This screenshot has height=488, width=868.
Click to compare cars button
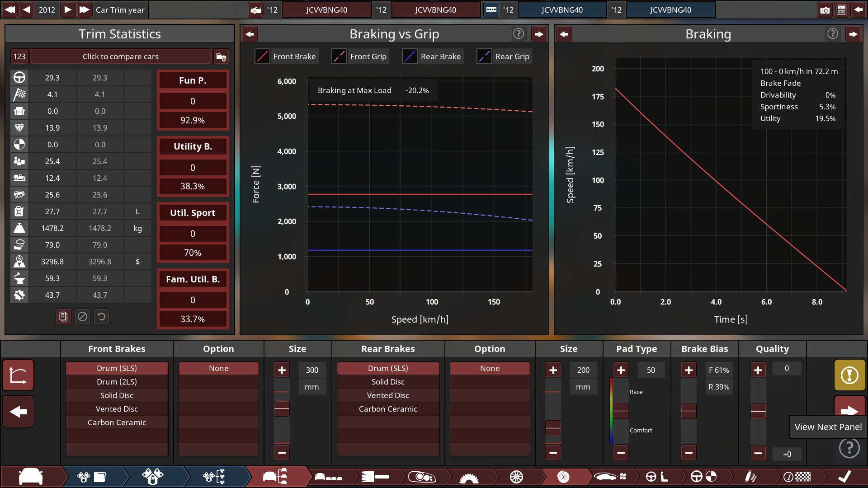pos(121,56)
